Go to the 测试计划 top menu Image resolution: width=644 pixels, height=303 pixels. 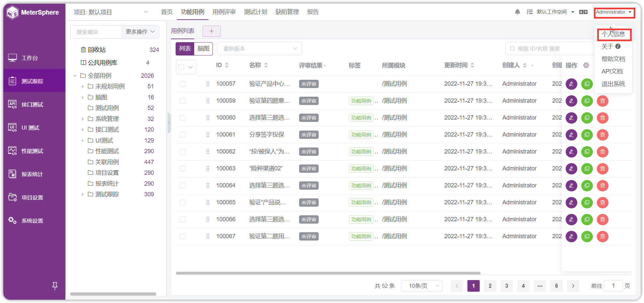tap(256, 12)
